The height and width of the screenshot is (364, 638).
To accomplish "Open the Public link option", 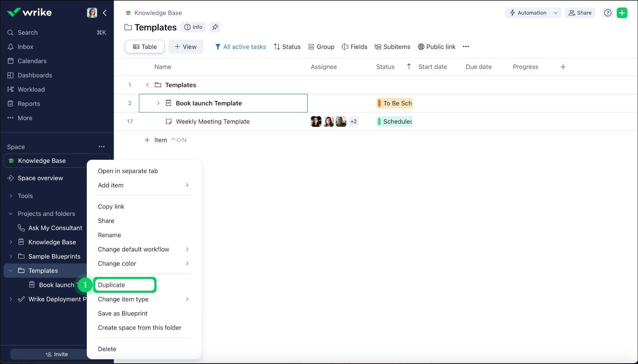I will (x=436, y=46).
